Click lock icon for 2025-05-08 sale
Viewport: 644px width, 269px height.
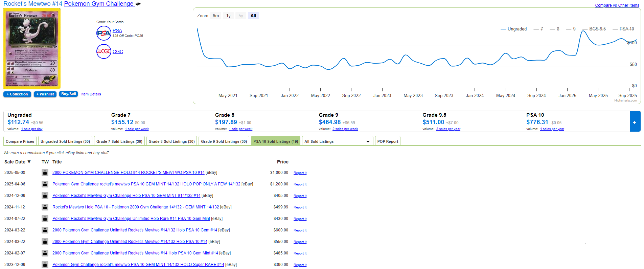(45, 173)
